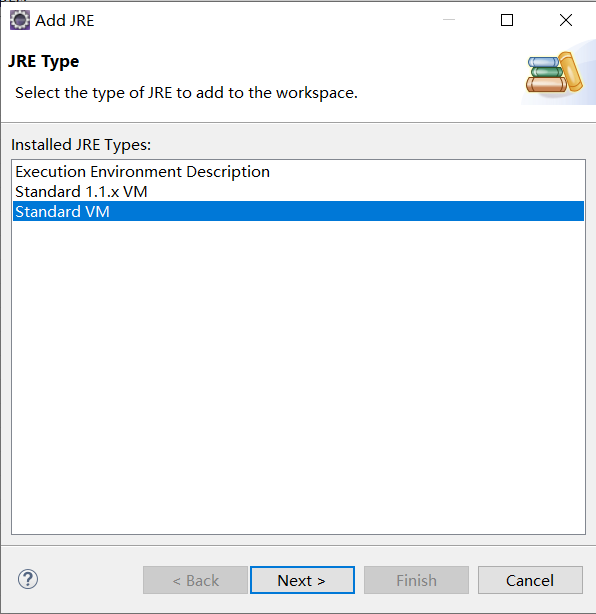Cancel the Add JRE dialog
Screen dimensions: 596x614
point(530,580)
